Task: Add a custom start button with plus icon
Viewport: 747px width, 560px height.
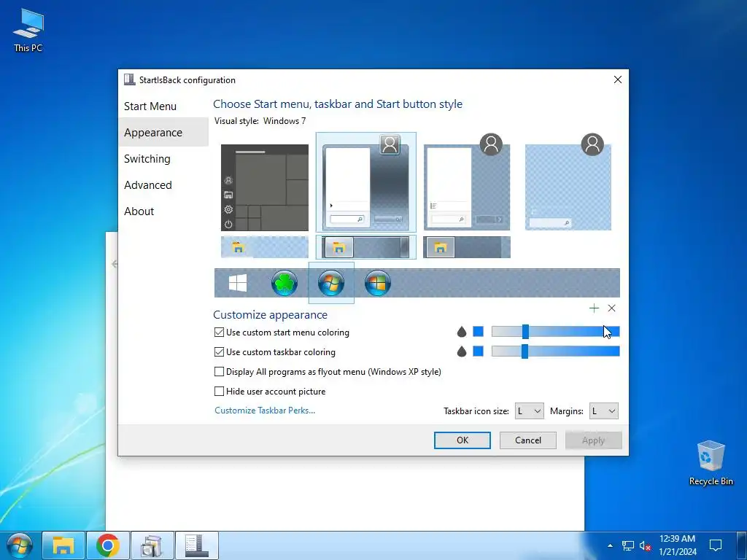Action: click(x=594, y=308)
